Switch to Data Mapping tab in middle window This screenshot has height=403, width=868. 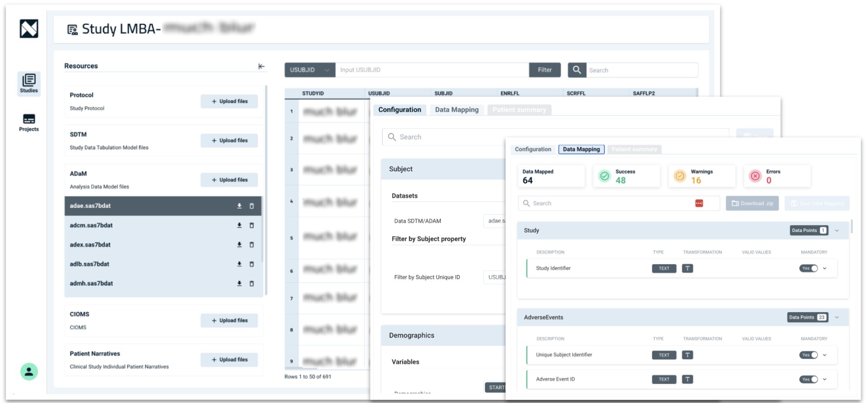coord(457,110)
